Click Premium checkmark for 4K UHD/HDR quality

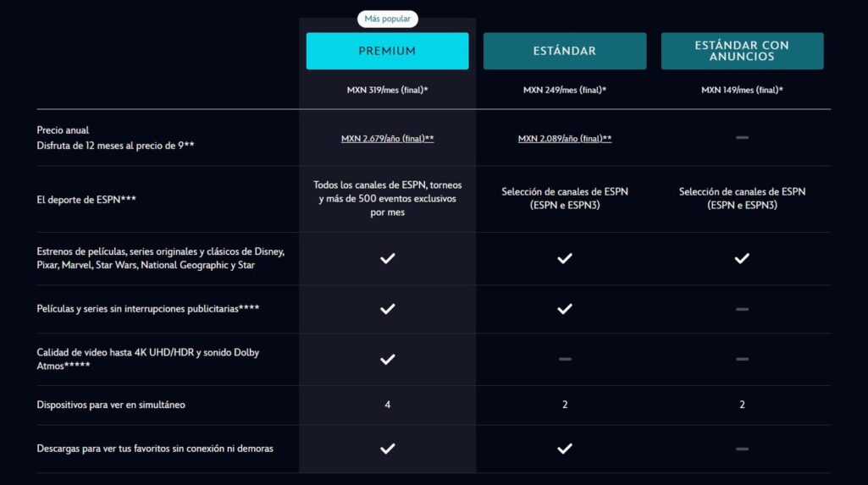pos(387,359)
